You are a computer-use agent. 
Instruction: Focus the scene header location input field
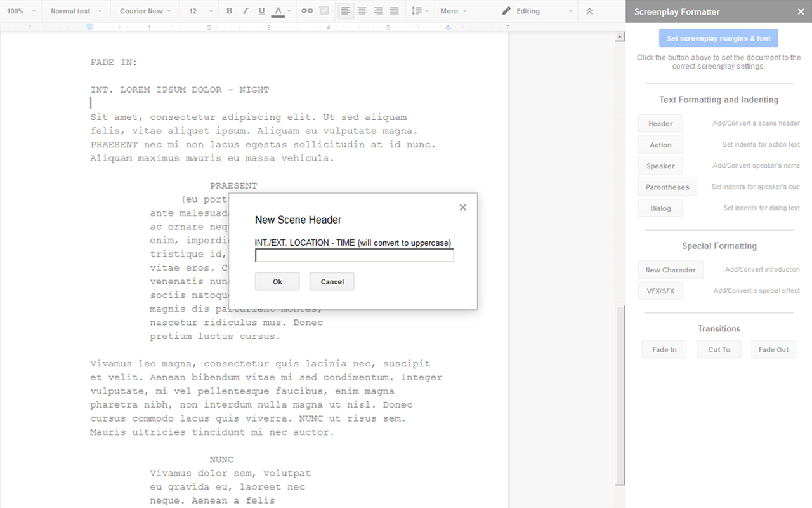[x=355, y=255]
